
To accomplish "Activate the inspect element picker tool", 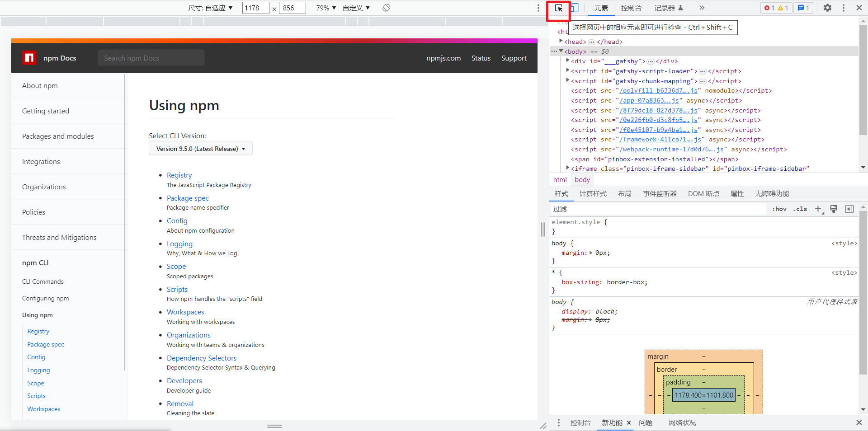I will [559, 8].
